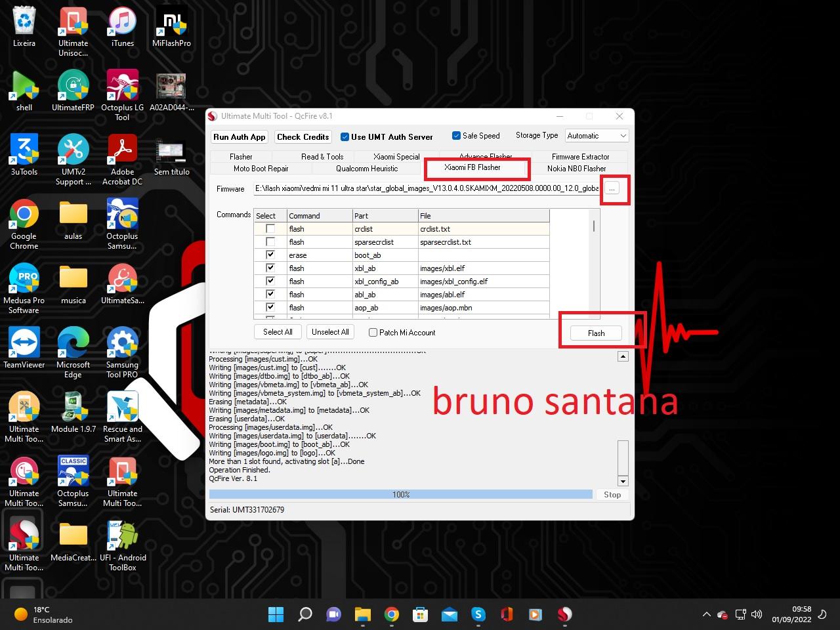Click Check Credits button
Image resolution: width=840 pixels, height=630 pixels.
(303, 137)
